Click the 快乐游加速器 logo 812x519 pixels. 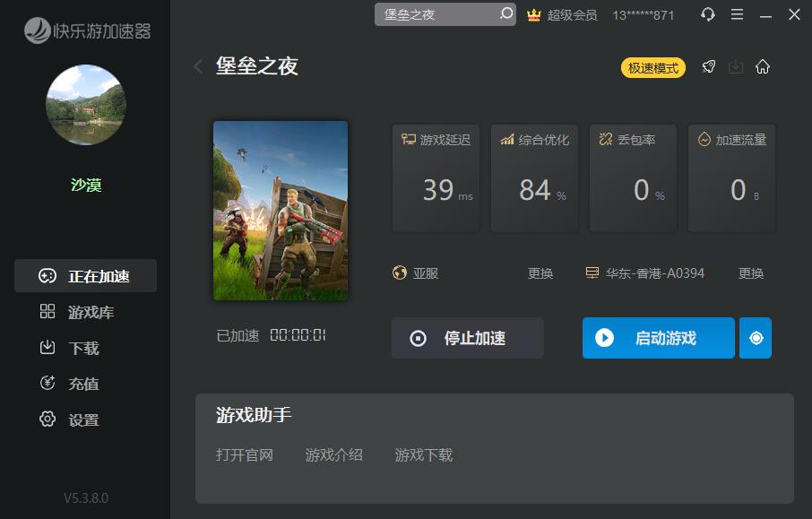[x=87, y=30]
